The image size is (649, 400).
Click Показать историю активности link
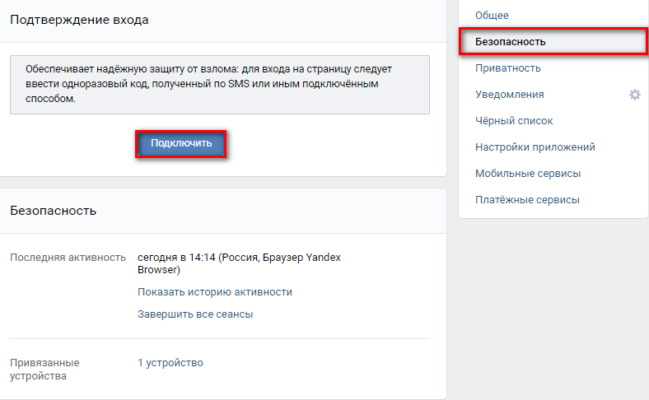215,292
